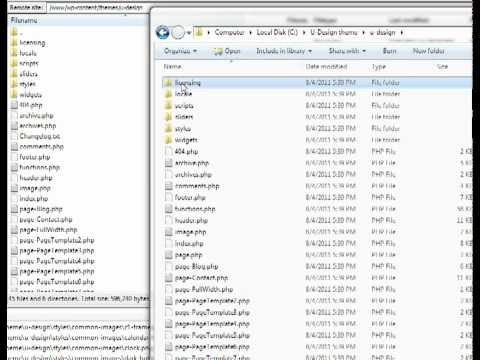Select sliders folder icon in Explorer
Screen dimensions: 480x360
168,117
